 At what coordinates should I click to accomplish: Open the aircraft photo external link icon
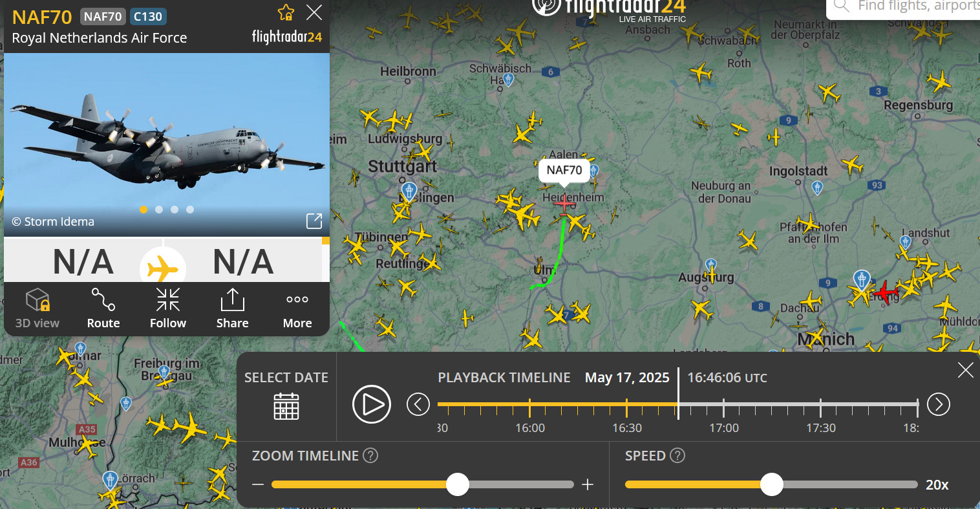[x=314, y=221]
